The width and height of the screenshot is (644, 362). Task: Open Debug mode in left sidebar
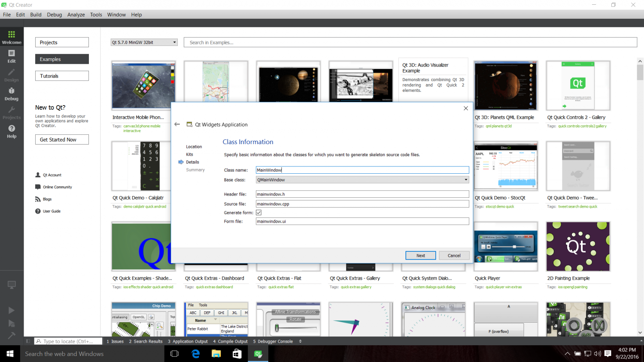[x=12, y=94]
